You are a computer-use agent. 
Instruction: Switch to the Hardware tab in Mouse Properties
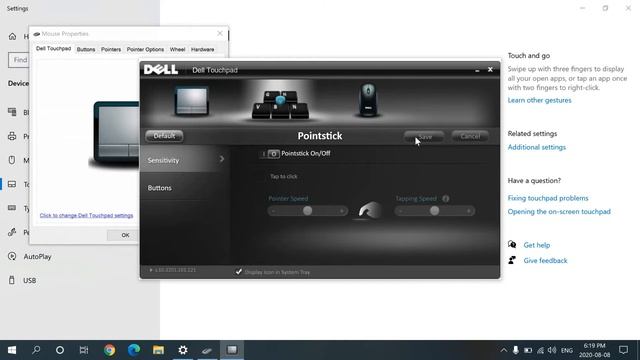coord(202,49)
